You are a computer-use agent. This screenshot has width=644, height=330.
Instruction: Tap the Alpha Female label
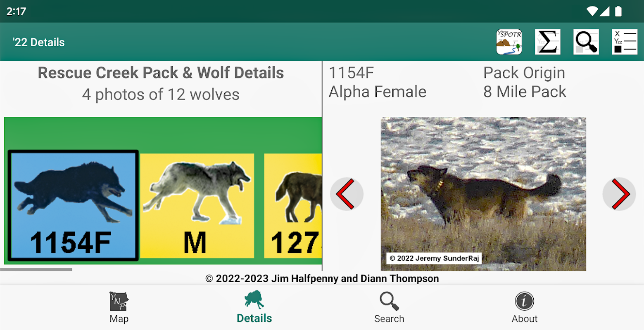pyautogui.click(x=378, y=92)
